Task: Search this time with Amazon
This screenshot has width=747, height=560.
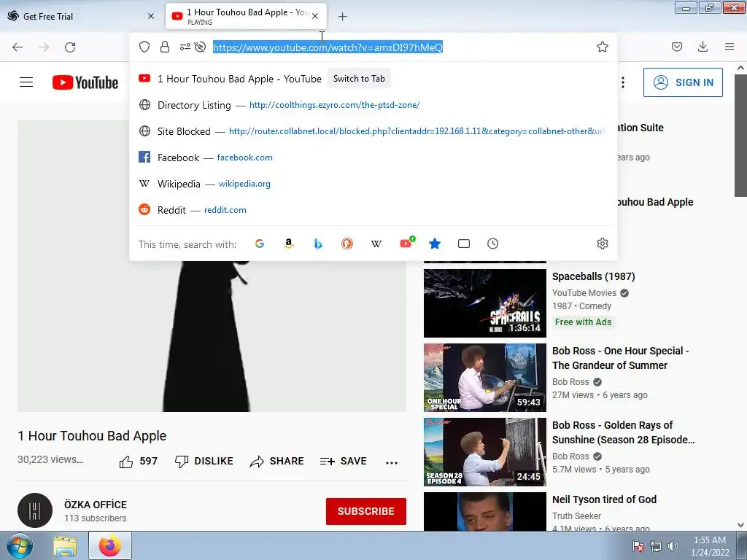Action: pos(289,244)
